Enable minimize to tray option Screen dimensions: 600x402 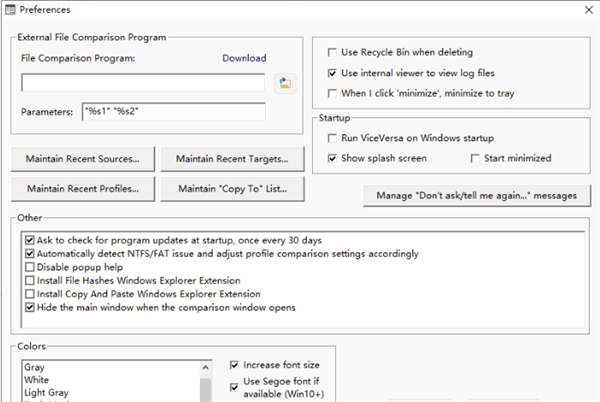click(332, 93)
